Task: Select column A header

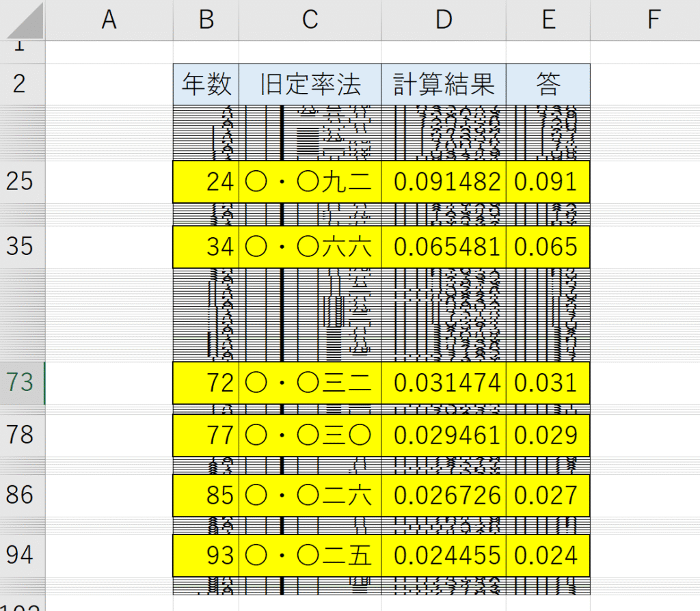Action: click(x=109, y=20)
